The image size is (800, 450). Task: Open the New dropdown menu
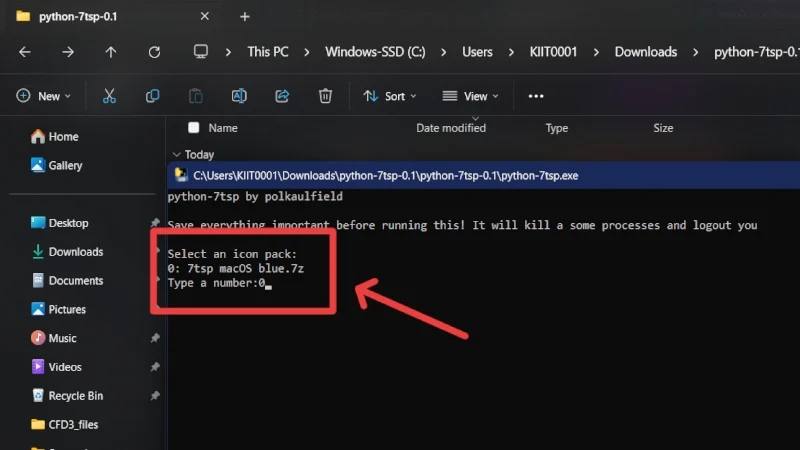click(x=43, y=96)
